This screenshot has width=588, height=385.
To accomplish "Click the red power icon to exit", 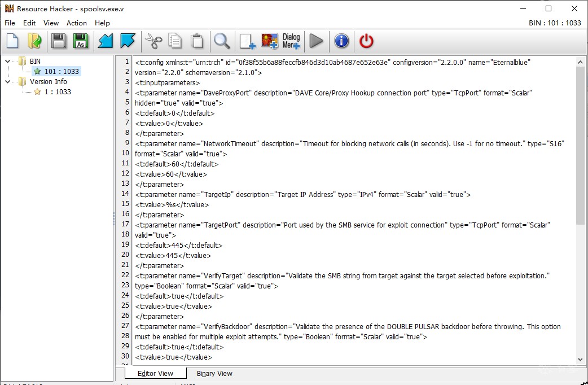I will (366, 41).
